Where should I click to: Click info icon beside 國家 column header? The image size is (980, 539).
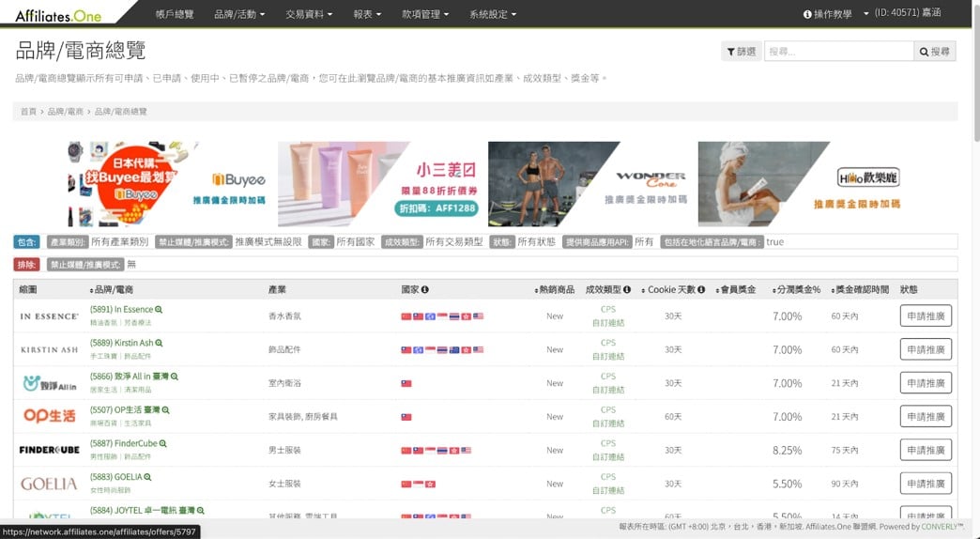[x=424, y=289]
